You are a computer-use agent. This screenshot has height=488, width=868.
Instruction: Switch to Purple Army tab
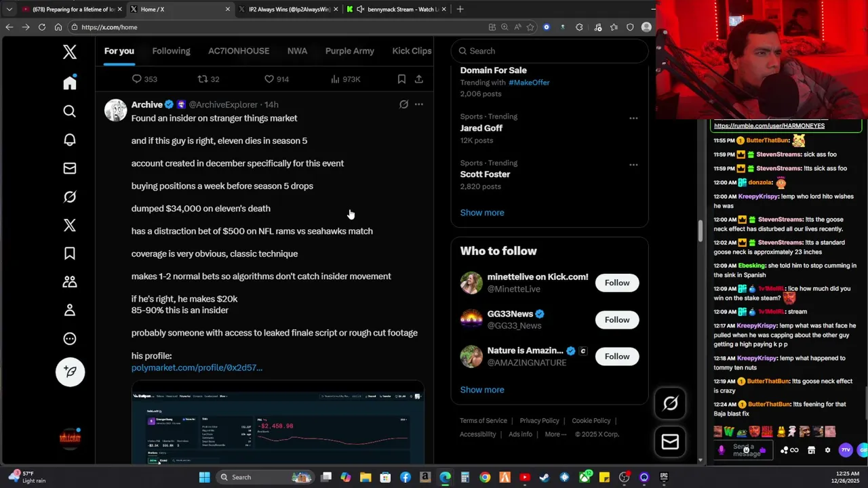click(x=350, y=51)
